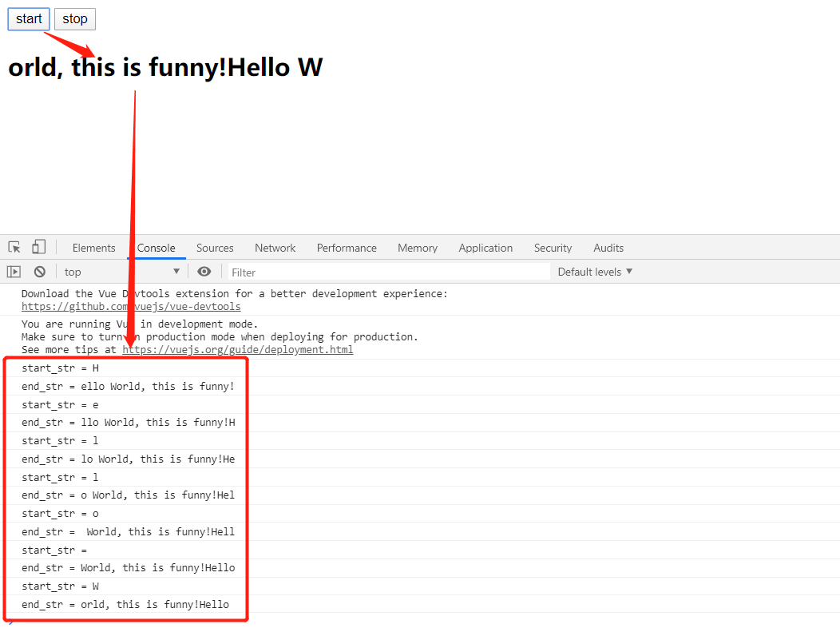Open the top context dropdown
Screen dimensions: 840x640
[x=121, y=272]
